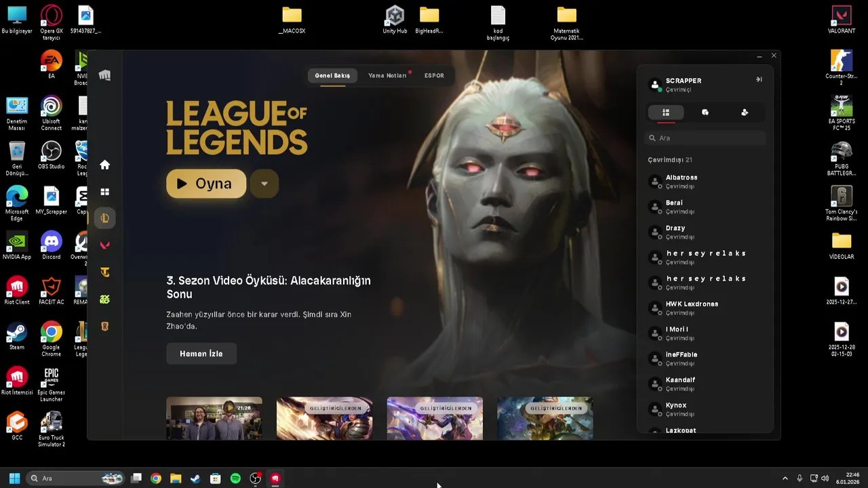Click the Riot Client taskbar icon
The image size is (868, 488).
pyautogui.click(x=275, y=479)
